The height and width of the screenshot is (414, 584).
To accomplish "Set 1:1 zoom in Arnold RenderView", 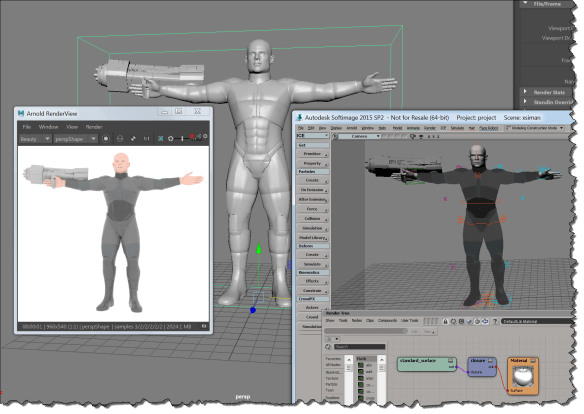I will (146, 138).
